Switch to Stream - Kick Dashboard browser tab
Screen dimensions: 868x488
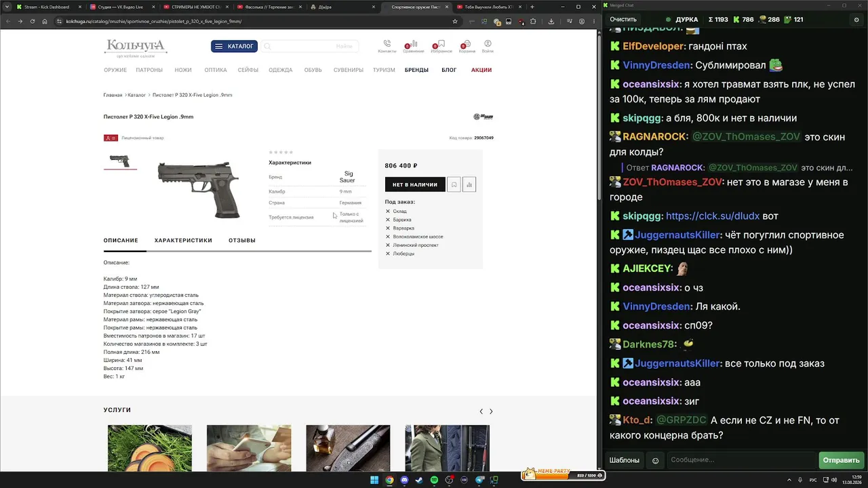pyautogui.click(x=46, y=7)
